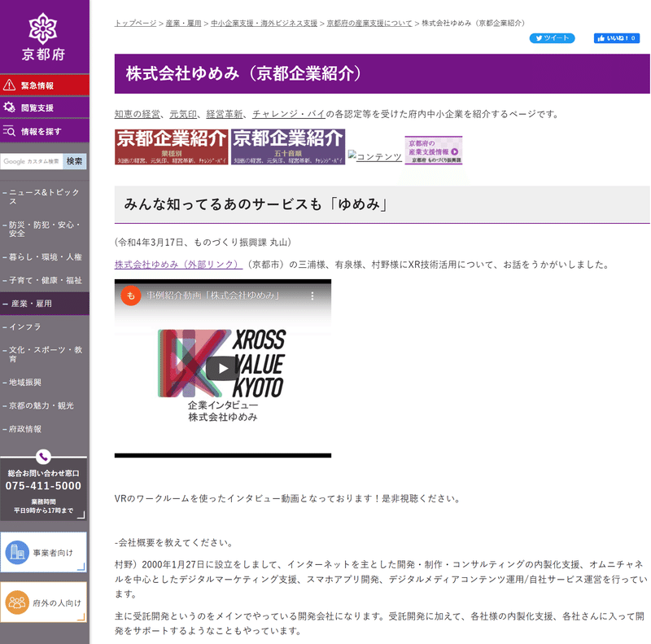This screenshot has height=644, width=651.
Task: Open the video's three-dot options menu
Action: tap(312, 296)
